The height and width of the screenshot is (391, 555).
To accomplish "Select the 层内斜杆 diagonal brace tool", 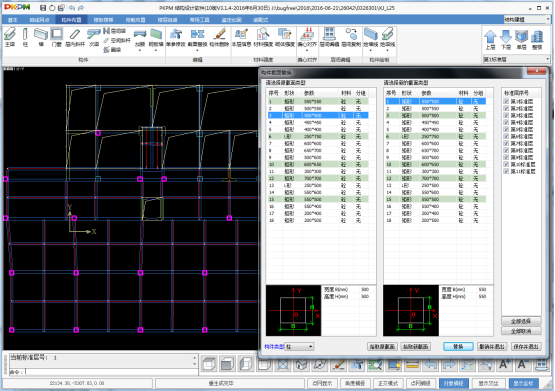I will point(75,37).
